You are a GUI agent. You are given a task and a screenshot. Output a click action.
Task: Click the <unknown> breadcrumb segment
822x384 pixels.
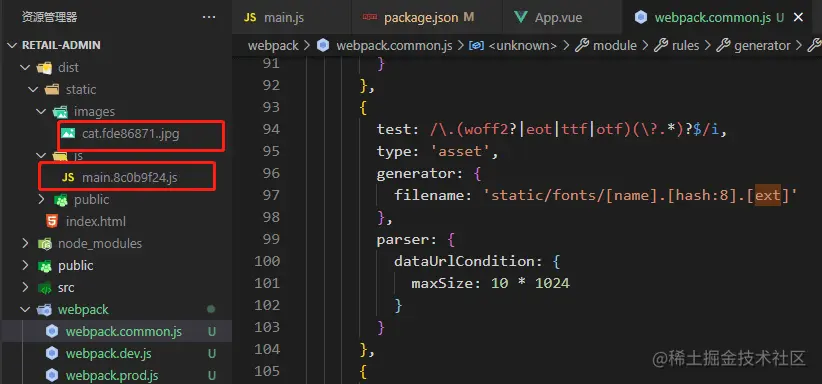tap(522, 46)
